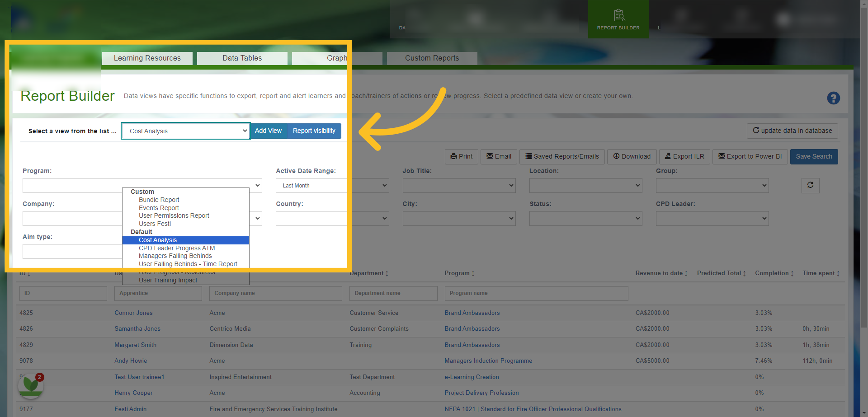This screenshot has height=417, width=868.
Task: Open the Active Date Range Last Month dropdown
Action: click(x=332, y=185)
